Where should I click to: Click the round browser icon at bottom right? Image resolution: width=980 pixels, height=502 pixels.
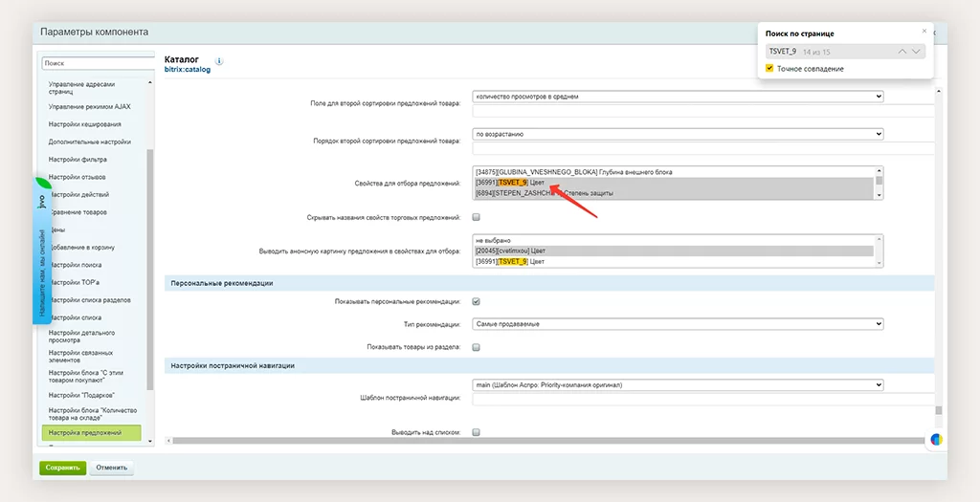click(x=936, y=440)
